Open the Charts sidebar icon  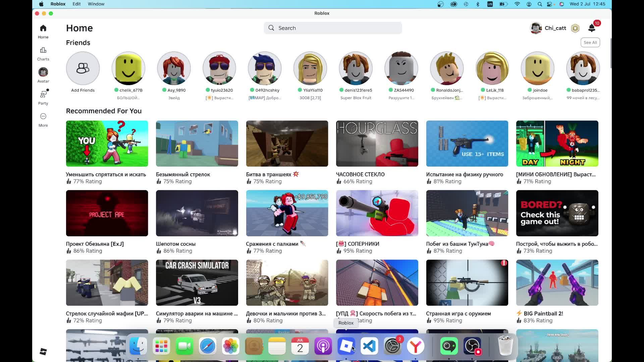tap(43, 50)
